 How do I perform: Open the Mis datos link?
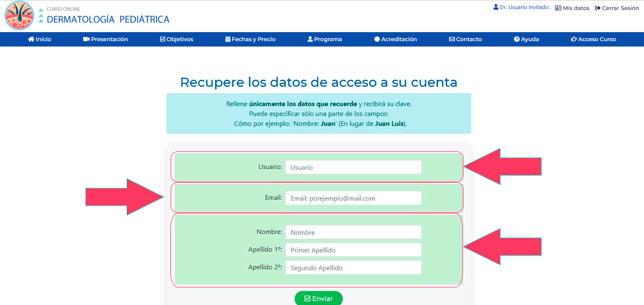[x=572, y=8]
